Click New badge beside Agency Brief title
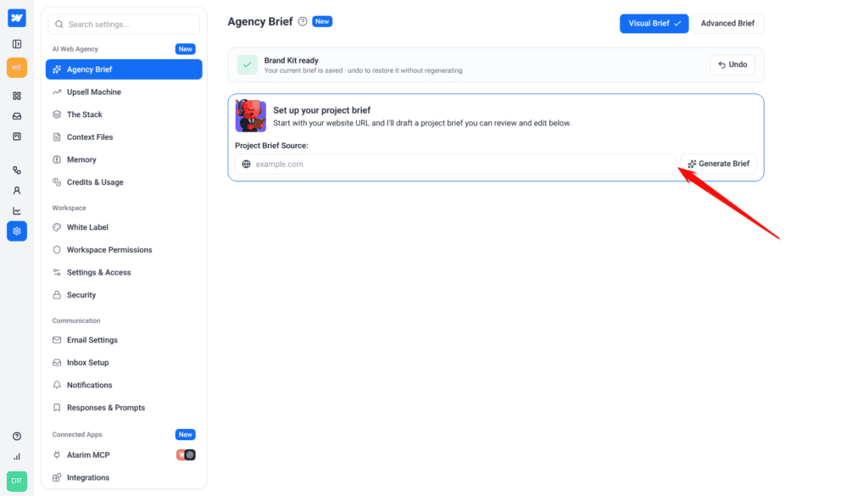This screenshot has height=496, width=868. pyautogui.click(x=322, y=21)
